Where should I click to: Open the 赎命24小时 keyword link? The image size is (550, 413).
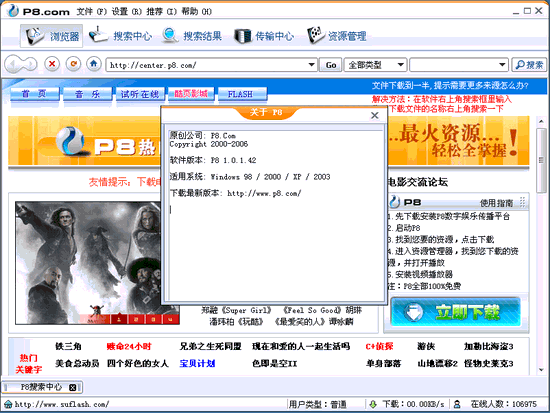pos(128,346)
